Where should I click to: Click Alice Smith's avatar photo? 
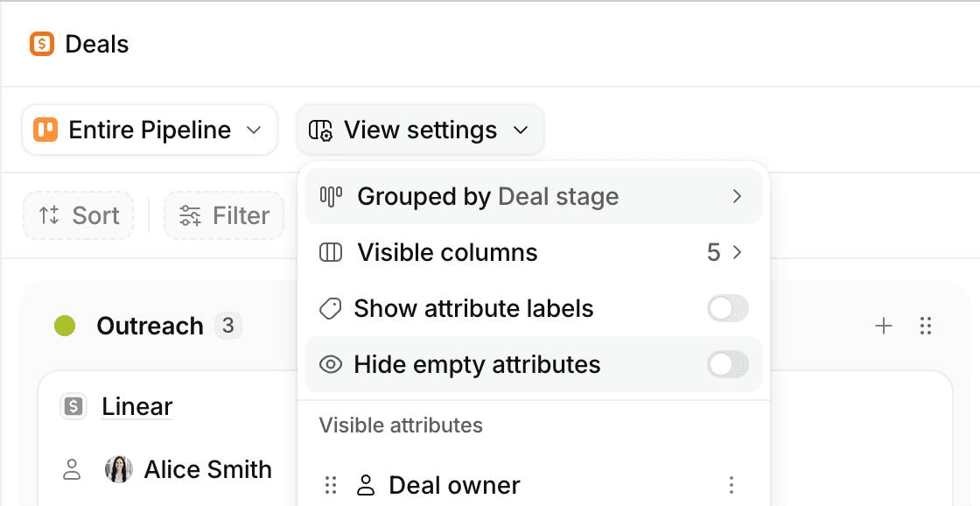(x=119, y=469)
